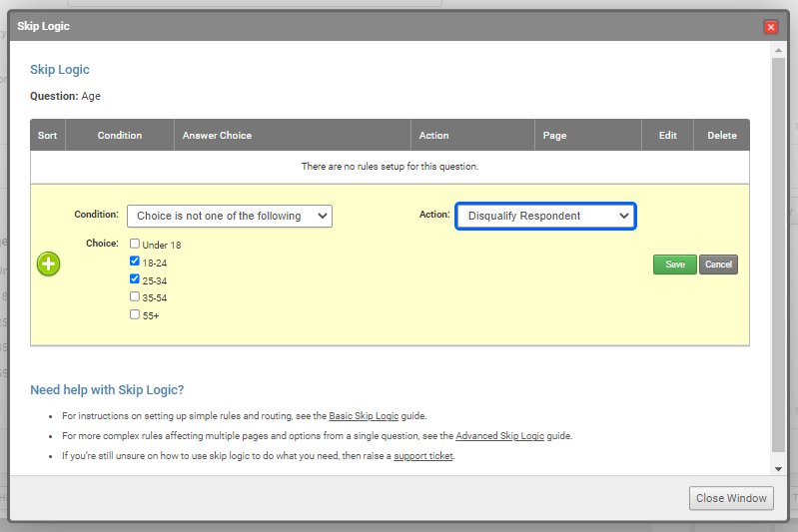Click the Answer Choice column header
This screenshot has width=798, height=532.
217,136
